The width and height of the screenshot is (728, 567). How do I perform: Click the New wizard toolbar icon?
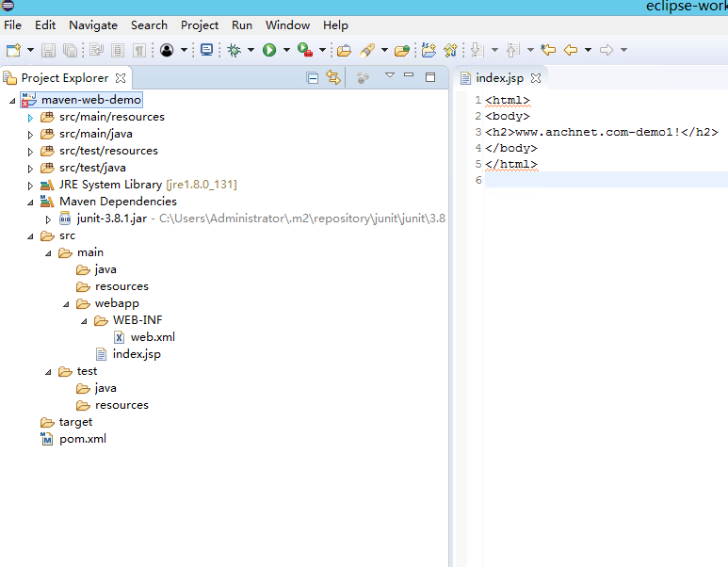[x=13, y=50]
